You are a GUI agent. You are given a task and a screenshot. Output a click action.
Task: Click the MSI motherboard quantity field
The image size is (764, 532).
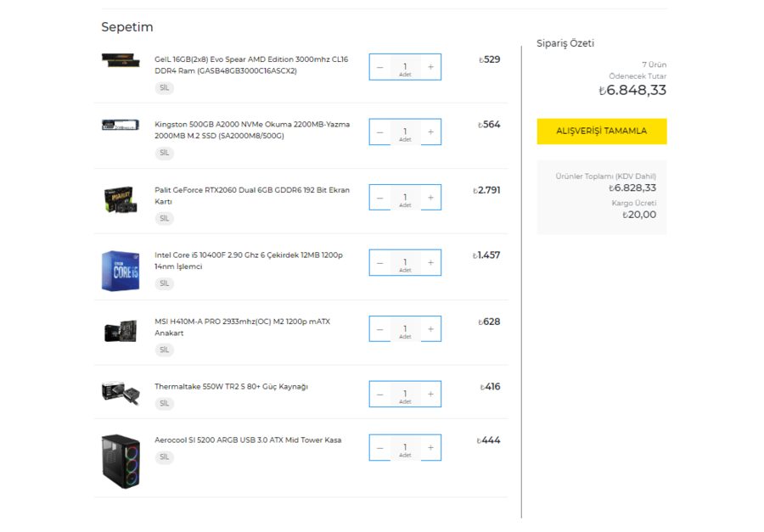(406, 330)
